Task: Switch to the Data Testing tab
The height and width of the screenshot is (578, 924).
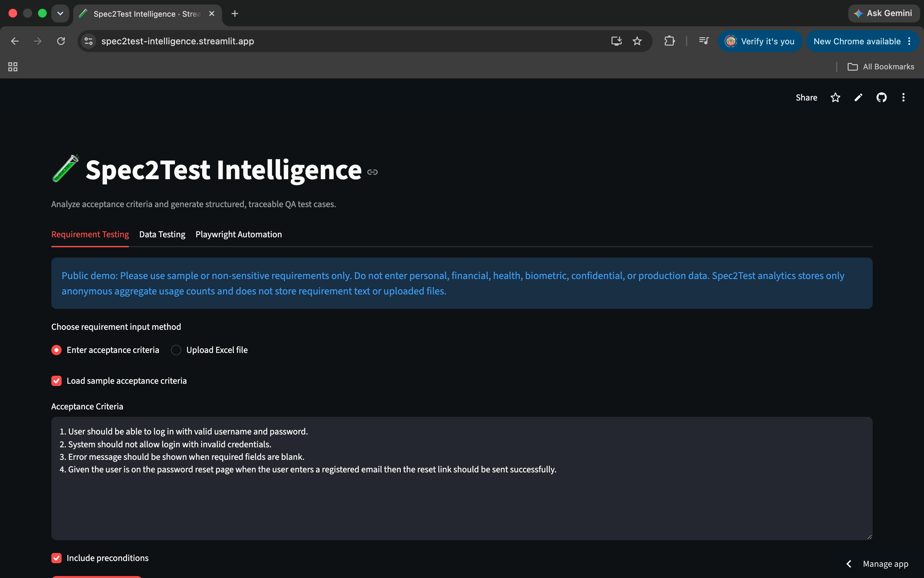Action: (x=162, y=234)
